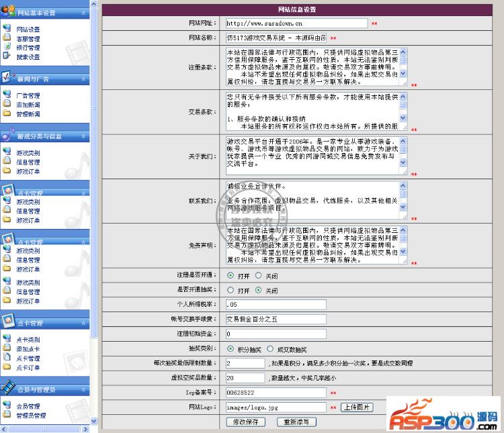Open 添加点卡 in the sidebar
The width and height of the screenshot is (504, 433).
[x=28, y=349]
